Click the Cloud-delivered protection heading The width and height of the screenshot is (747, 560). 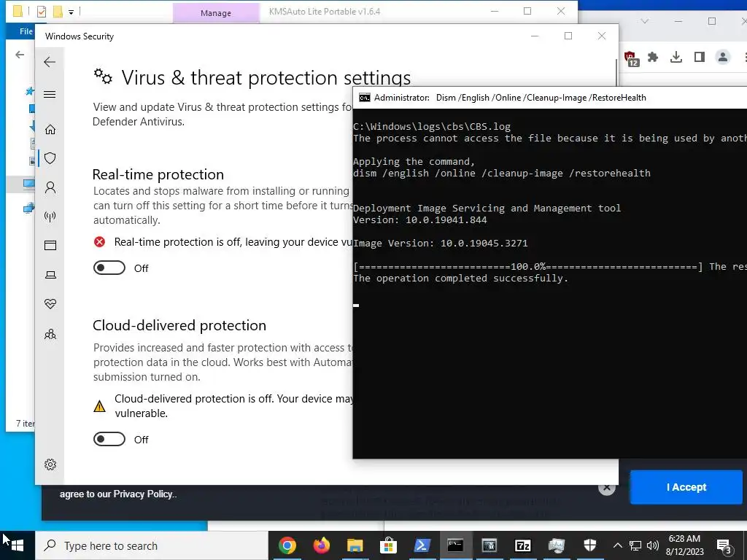click(x=179, y=325)
